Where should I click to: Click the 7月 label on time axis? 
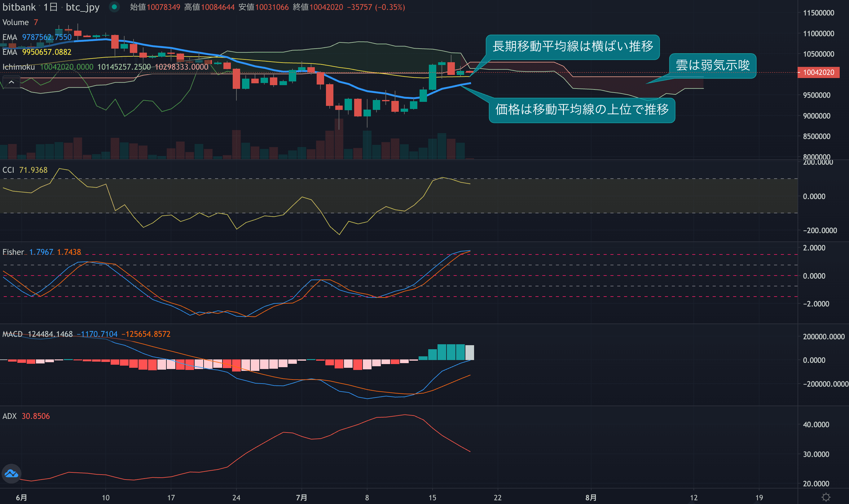[301, 497]
